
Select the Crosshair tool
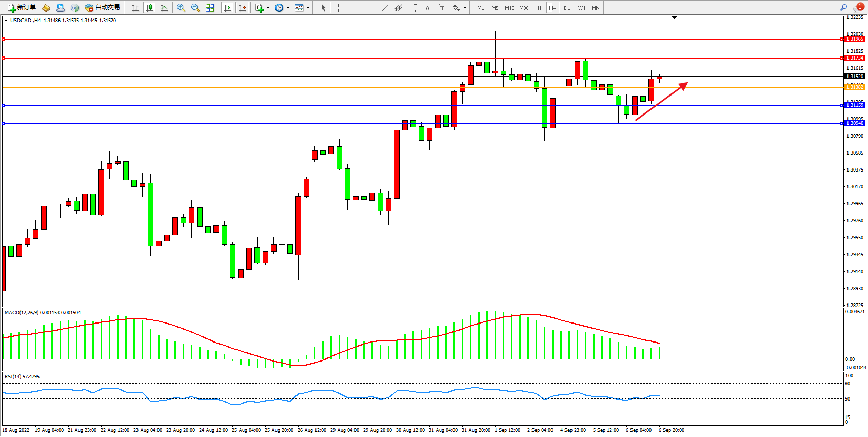pos(339,8)
